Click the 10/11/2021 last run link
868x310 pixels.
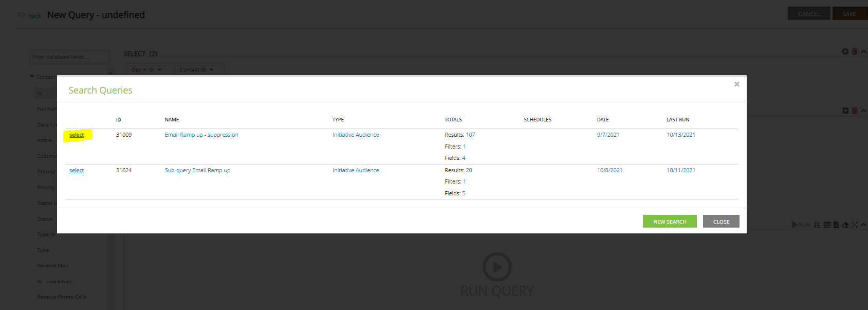click(681, 170)
